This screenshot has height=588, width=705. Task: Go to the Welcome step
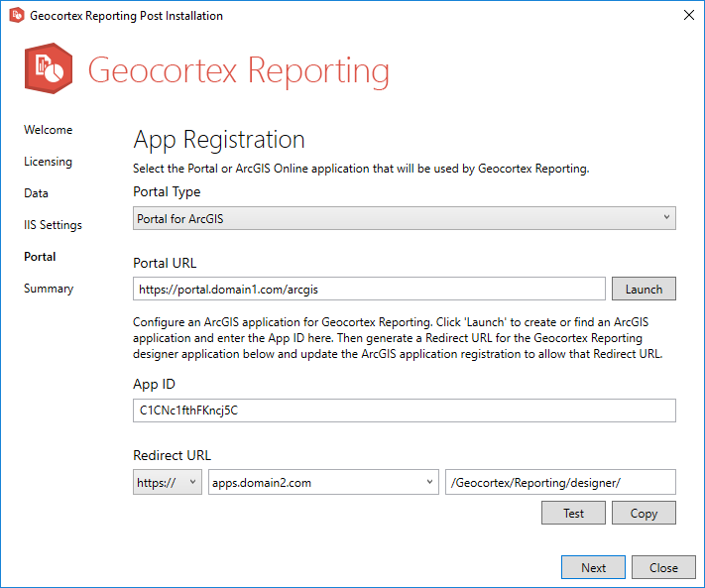point(49,130)
